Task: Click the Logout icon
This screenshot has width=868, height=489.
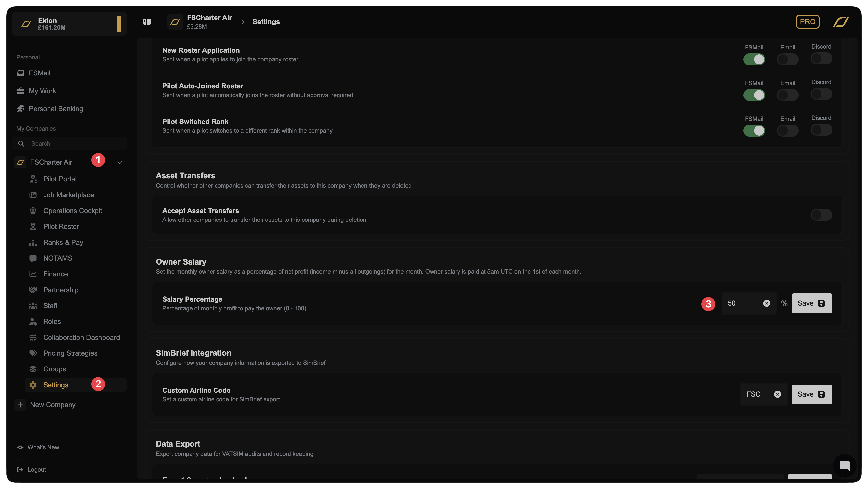Action: coord(20,469)
